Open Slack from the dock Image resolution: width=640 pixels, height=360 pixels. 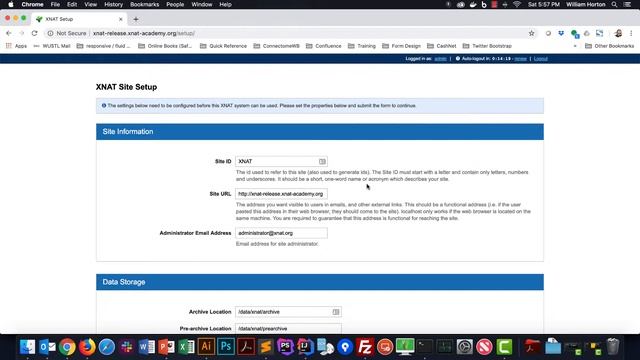click(x=127, y=347)
